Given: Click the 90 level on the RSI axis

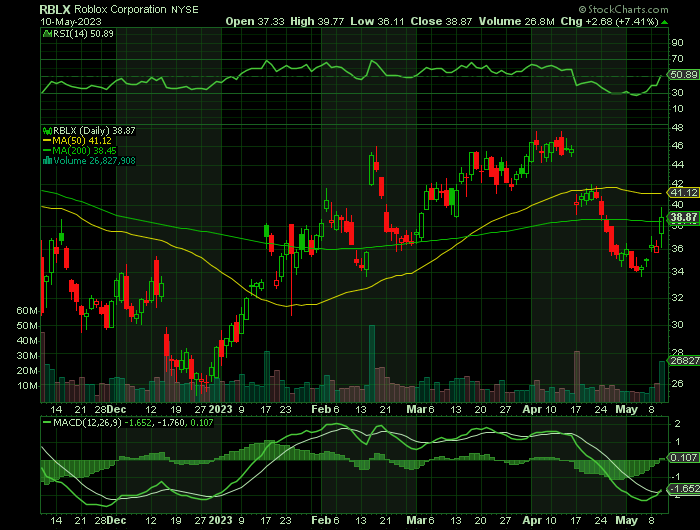Looking at the screenshot, I should pyautogui.click(x=677, y=42).
